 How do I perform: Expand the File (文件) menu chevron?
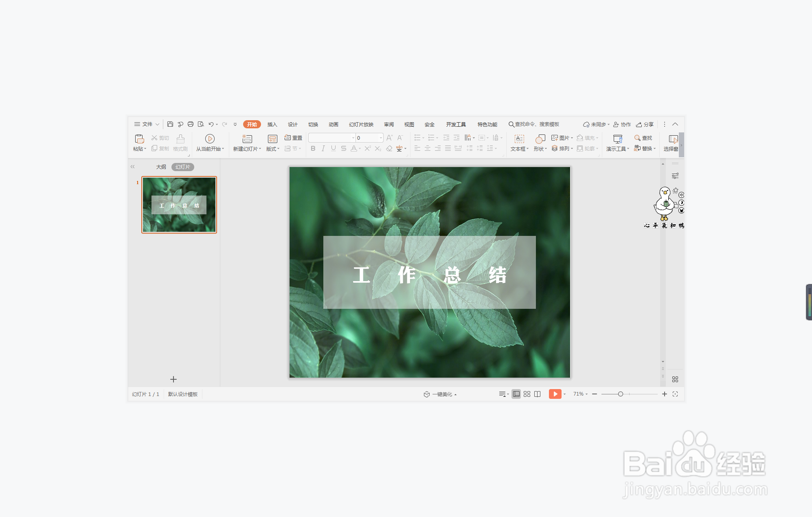click(x=157, y=124)
